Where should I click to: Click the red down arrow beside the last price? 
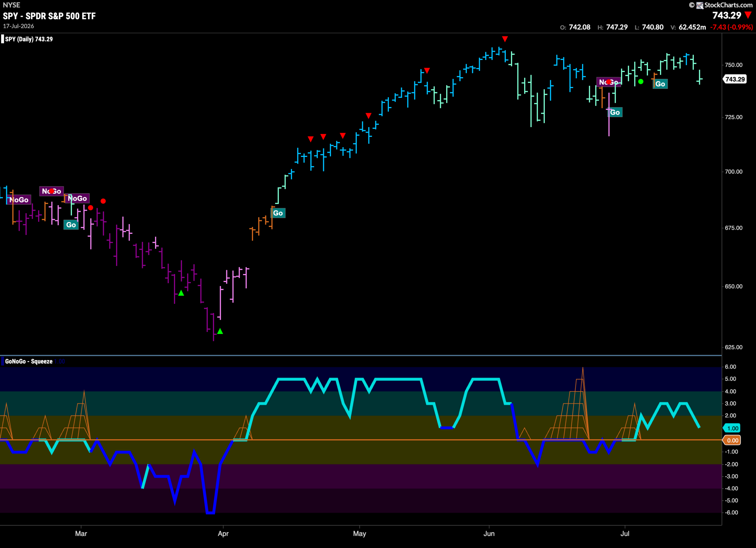(x=748, y=15)
